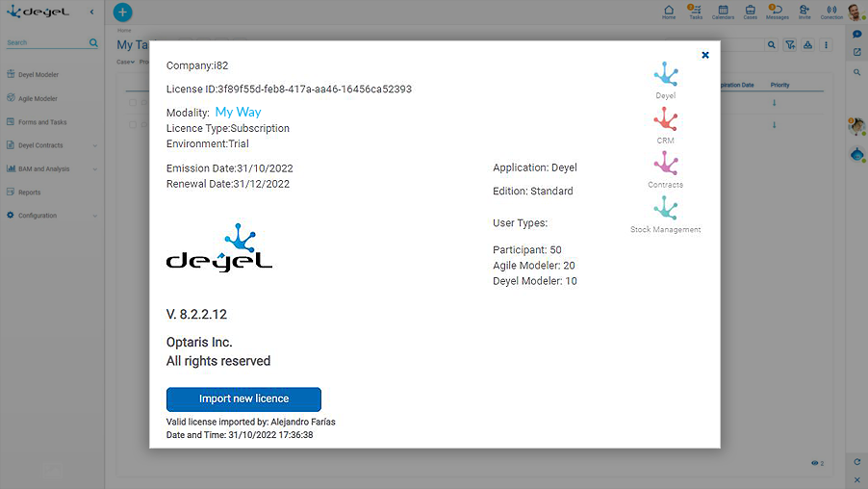Click the Conection icon
Viewport: 868px width, 489px height.
(831, 12)
